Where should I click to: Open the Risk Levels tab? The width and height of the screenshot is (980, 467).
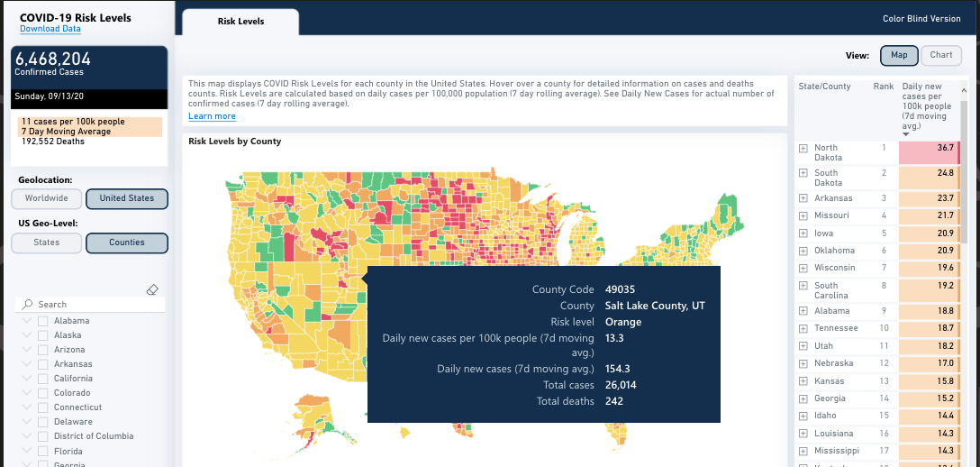point(240,21)
